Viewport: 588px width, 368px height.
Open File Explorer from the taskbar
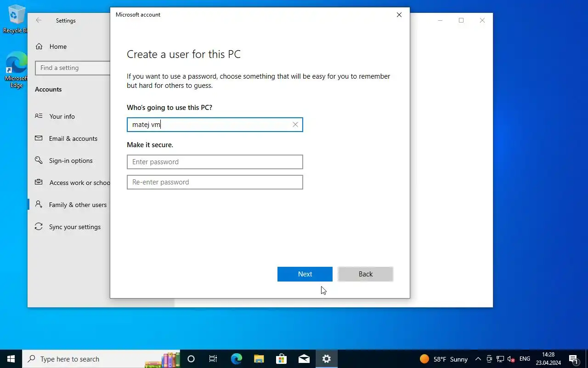pos(259,359)
